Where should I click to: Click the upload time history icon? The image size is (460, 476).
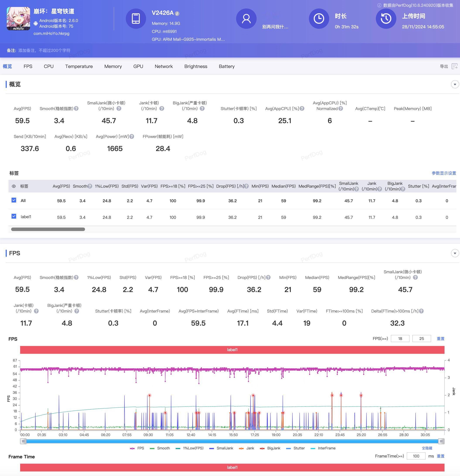[x=386, y=19]
